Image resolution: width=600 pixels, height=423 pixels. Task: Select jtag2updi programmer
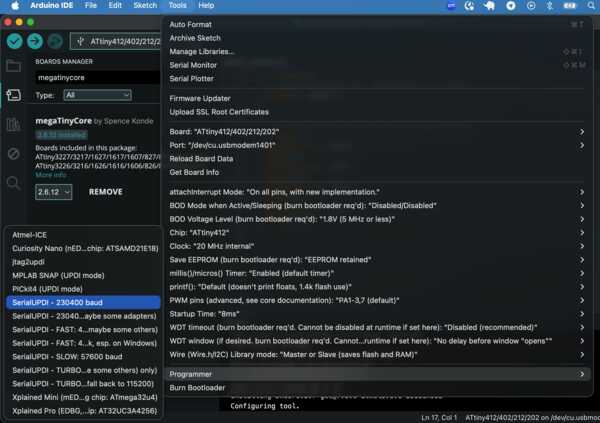pyautogui.click(x=83, y=262)
